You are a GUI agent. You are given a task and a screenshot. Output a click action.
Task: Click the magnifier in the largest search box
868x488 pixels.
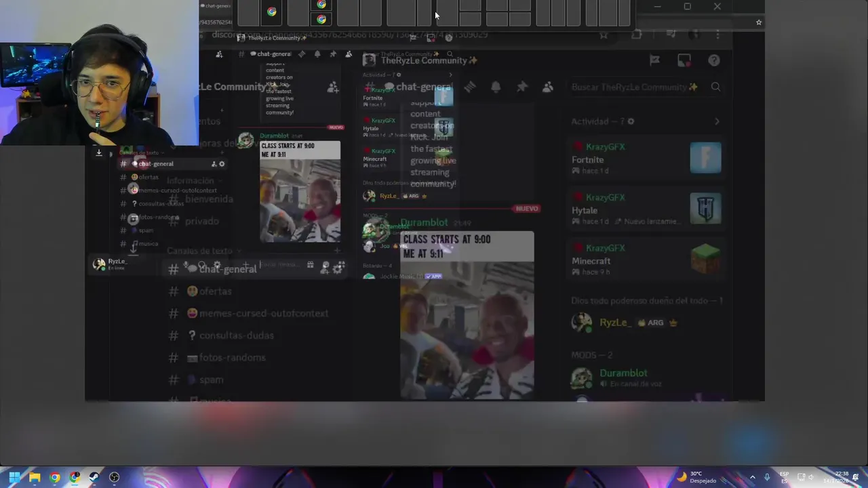715,87
